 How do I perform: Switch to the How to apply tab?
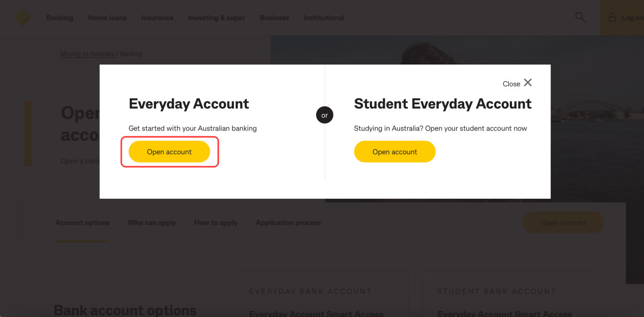pos(216,222)
